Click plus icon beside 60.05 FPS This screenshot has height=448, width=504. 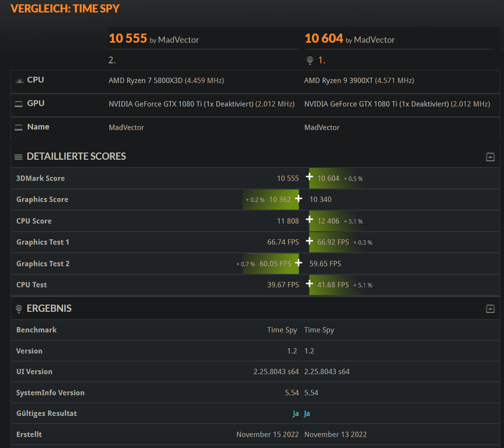click(x=299, y=263)
